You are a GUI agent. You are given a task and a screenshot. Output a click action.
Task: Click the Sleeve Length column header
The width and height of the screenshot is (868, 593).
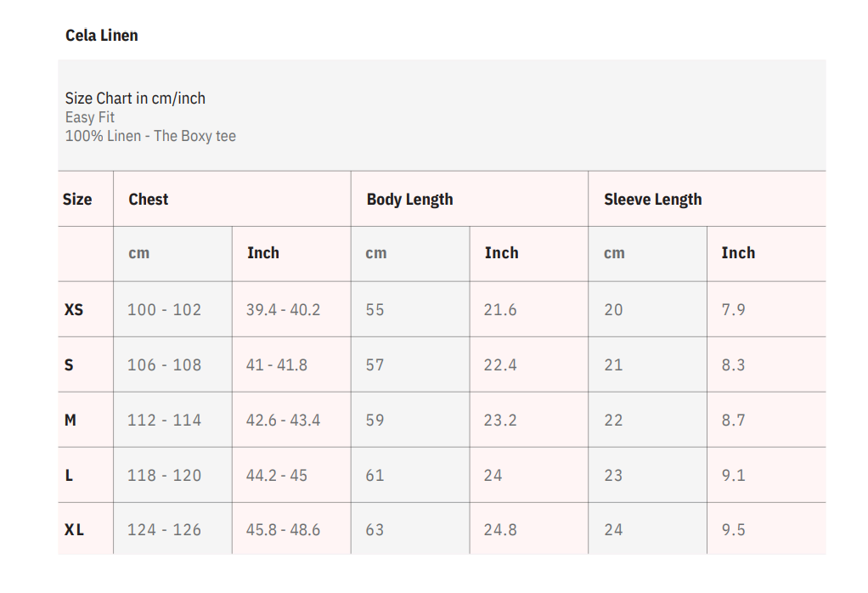pos(652,200)
